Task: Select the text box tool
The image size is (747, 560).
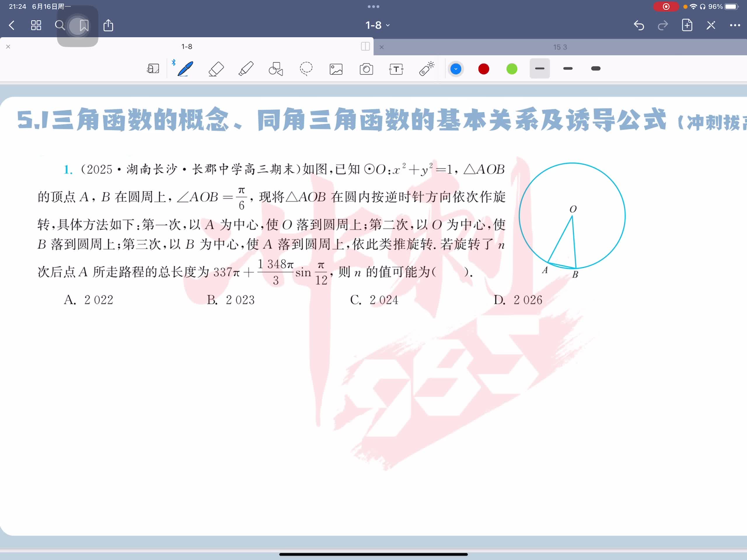Action: point(396,69)
